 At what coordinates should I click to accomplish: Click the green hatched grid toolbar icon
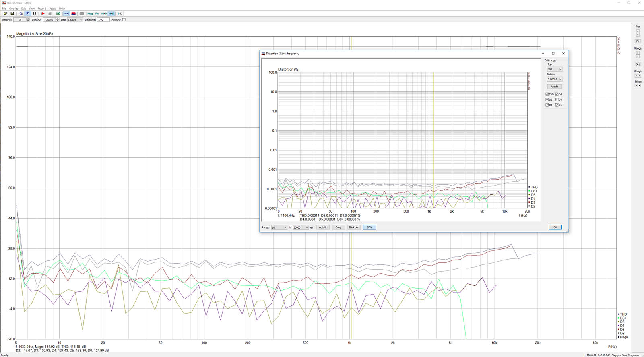(x=58, y=14)
